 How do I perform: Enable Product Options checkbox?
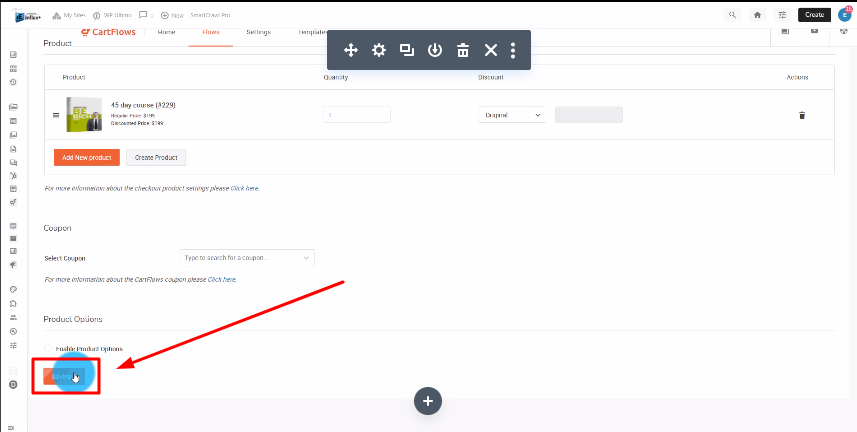(x=49, y=348)
